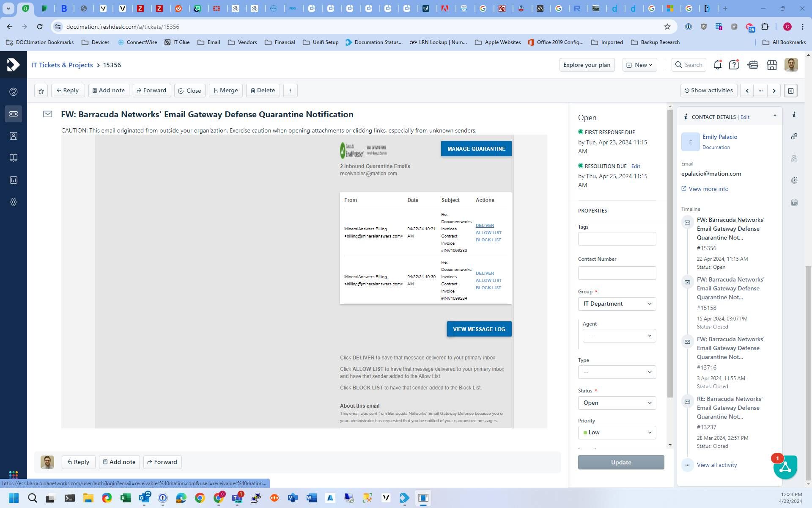The width and height of the screenshot is (812, 508).
Task: Open the Freshworks marketplace store icon
Action: point(772,65)
